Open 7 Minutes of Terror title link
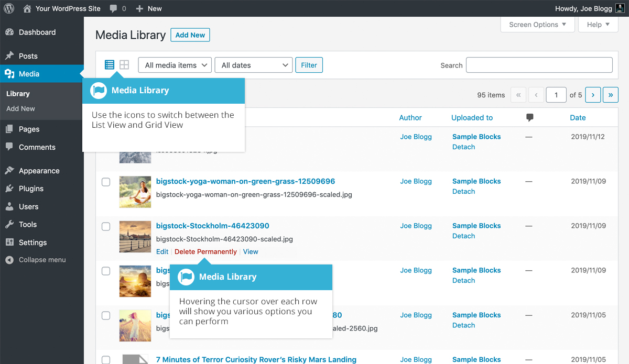The image size is (629, 364). 256,360
